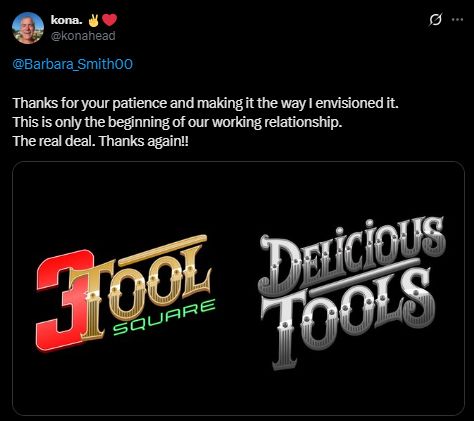Visit the @konahead handle
Viewport: 474px width, 421px height.
83,36
